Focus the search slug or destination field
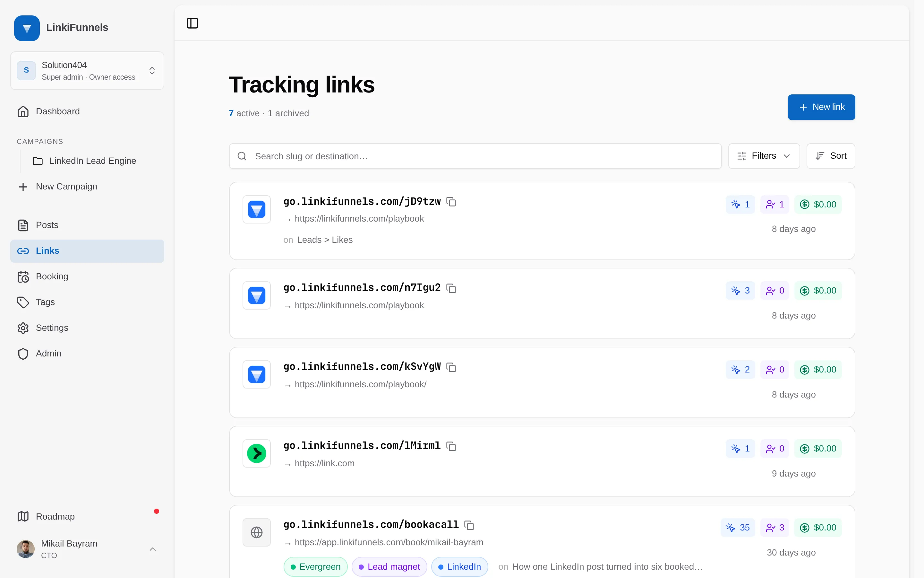This screenshot has height=578, width=924. (475, 156)
